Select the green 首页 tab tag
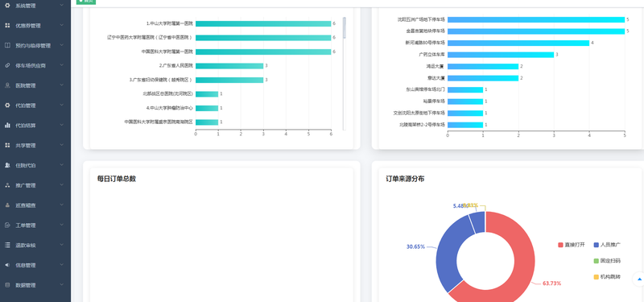The width and height of the screenshot is (644, 302). click(86, 2)
